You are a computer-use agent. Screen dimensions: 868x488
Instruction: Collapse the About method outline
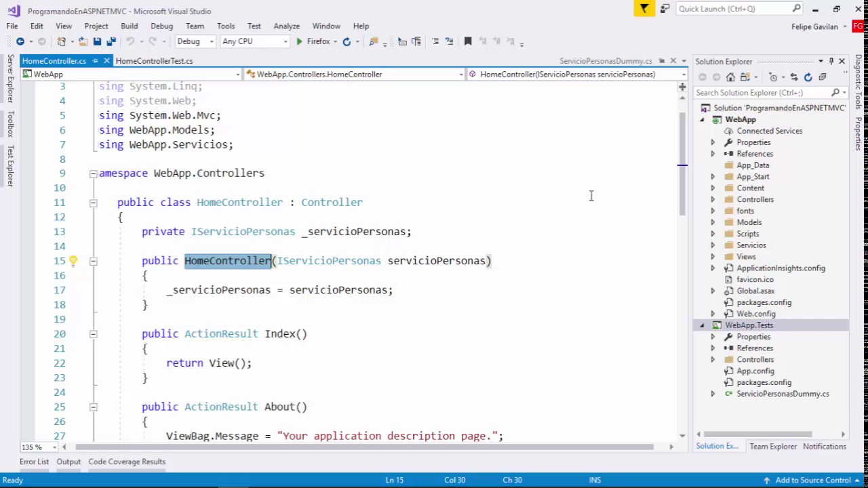point(93,407)
